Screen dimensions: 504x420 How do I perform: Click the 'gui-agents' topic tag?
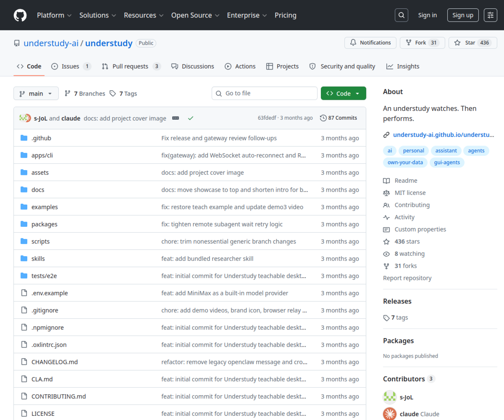pos(447,162)
